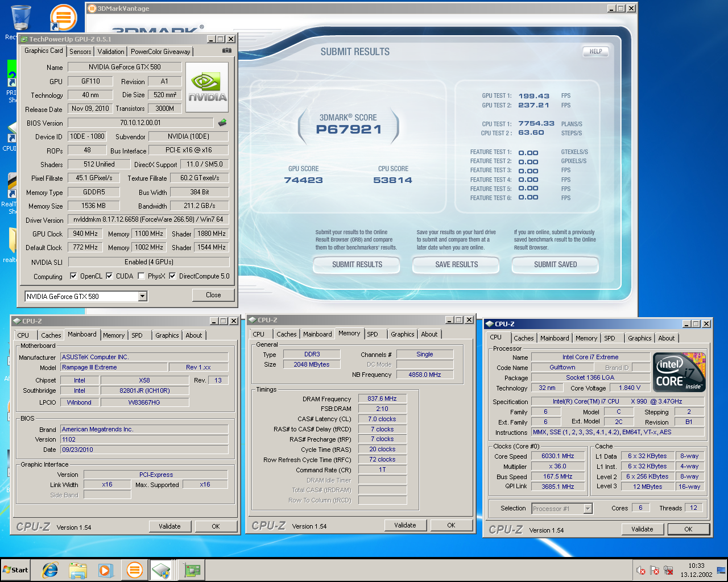The height and width of the screenshot is (582, 728).
Task: Click OK in the Memory CPU-Z window
Action: (x=451, y=525)
